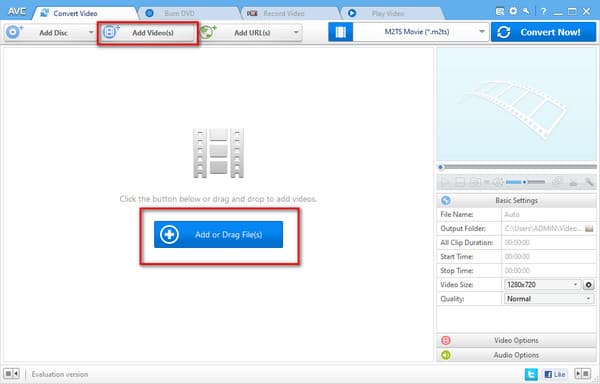
Task: Click the Facebook Like button
Action: tap(554, 374)
